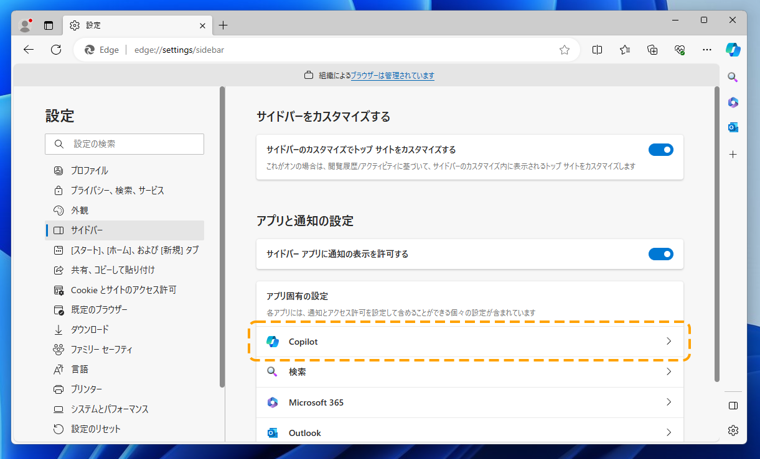The height and width of the screenshot is (459, 760).
Task: Open Cookie とサイトのアクセス許可 section
Action: click(x=125, y=290)
